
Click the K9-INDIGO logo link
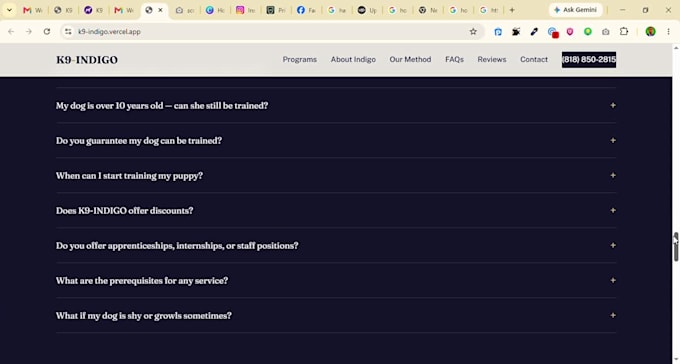click(87, 60)
